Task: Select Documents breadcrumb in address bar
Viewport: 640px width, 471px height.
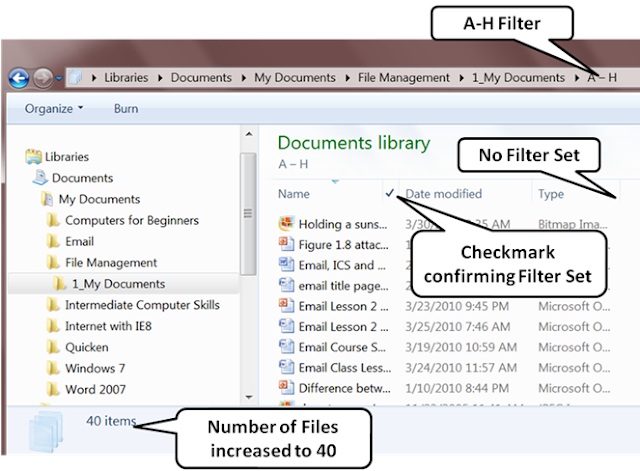Action: [201, 78]
